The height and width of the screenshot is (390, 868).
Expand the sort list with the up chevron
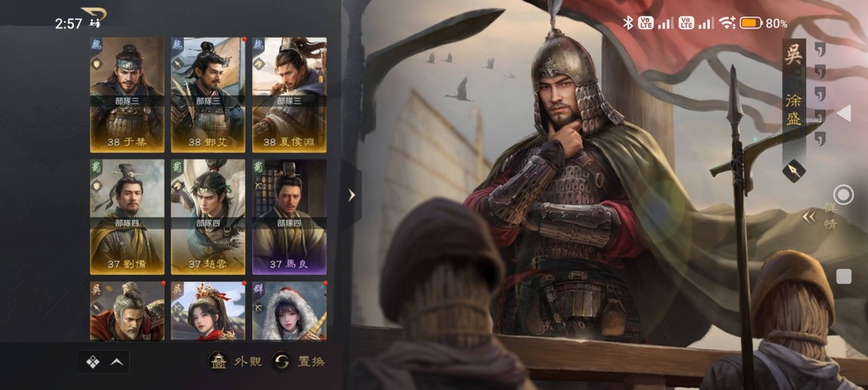[117, 362]
